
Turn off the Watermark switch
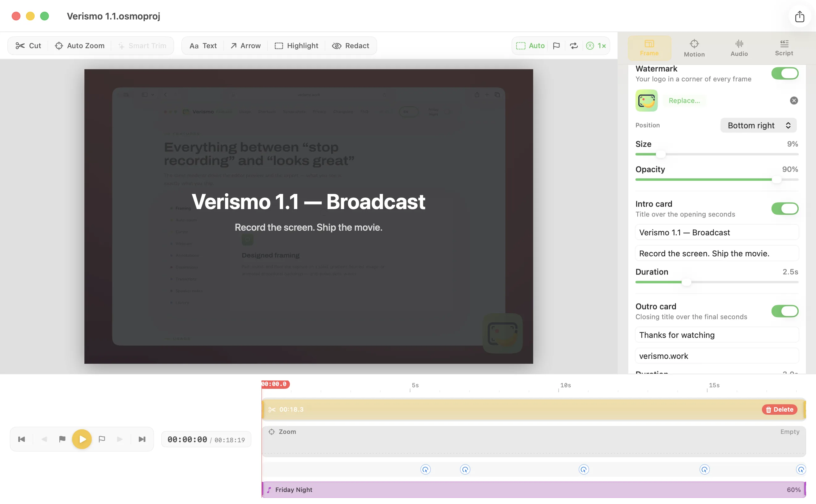[x=785, y=73]
